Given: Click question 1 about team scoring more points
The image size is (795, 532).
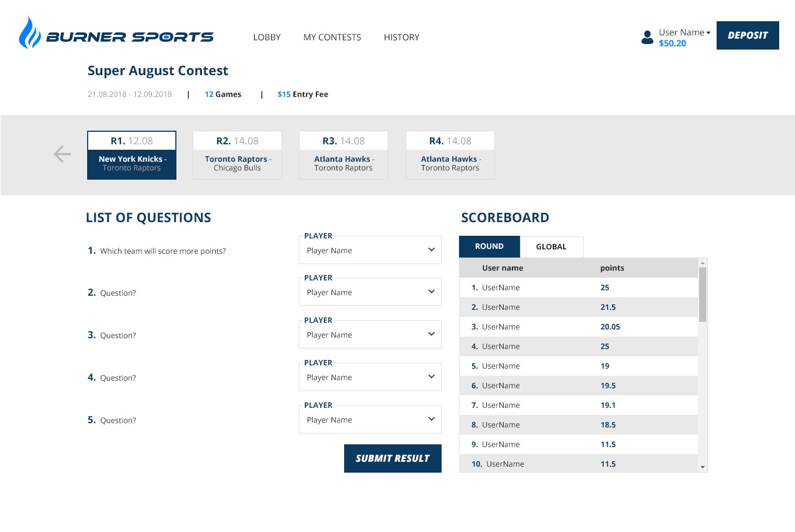Looking at the screenshot, I should [x=157, y=250].
